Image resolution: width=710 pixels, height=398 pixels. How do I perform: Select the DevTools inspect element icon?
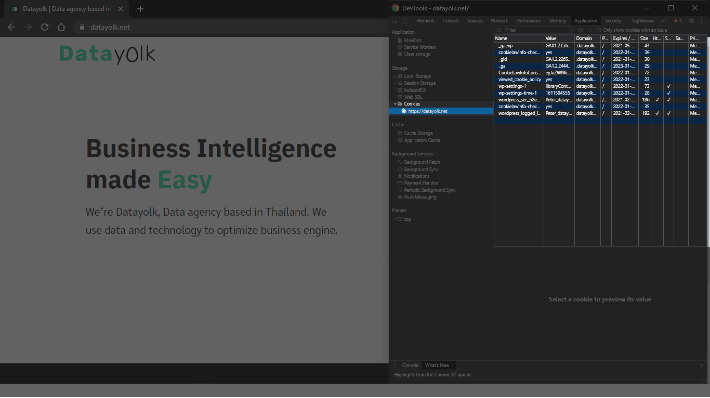394,21
